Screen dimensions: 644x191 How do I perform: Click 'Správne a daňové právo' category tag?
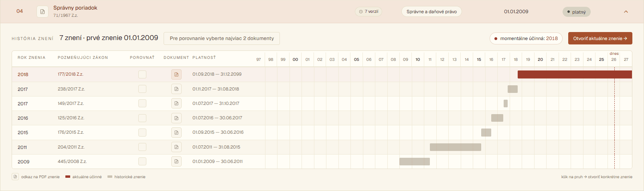(431, 12)
